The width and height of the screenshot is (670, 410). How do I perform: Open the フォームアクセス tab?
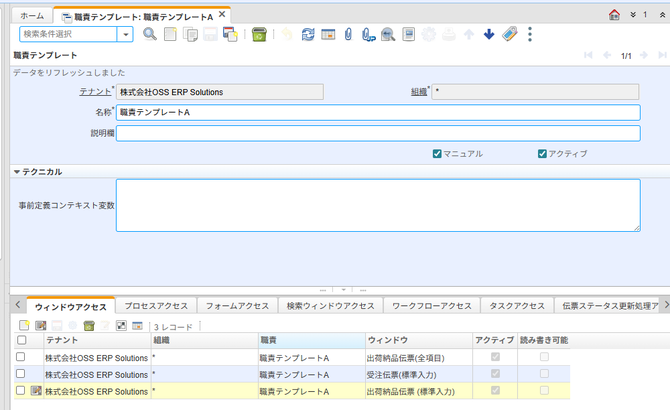tap(237, 306)
